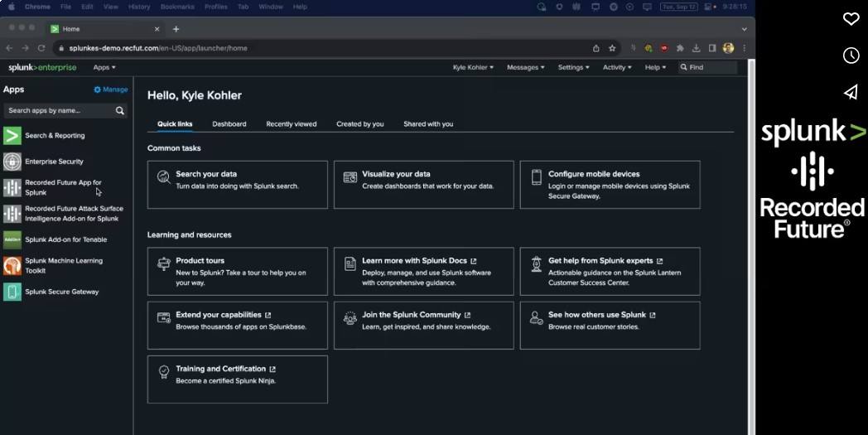Click the splunk>enterprise logo
The width and height of the screenshot is (868, 435).
42,68
